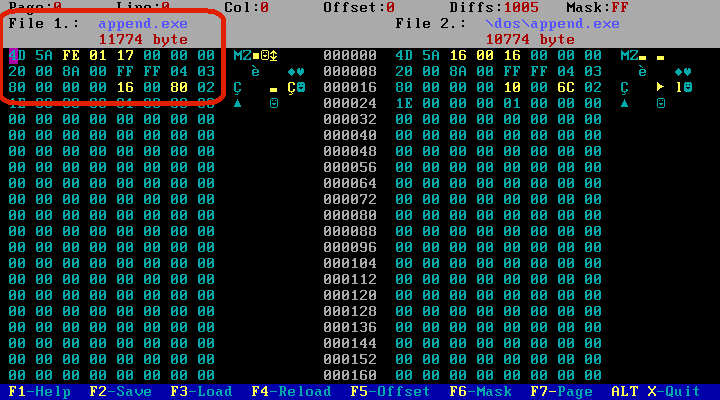Click F7-Page in the bottom bar
Viewport: 720px width, 400px height.
(x=562, y=392)
